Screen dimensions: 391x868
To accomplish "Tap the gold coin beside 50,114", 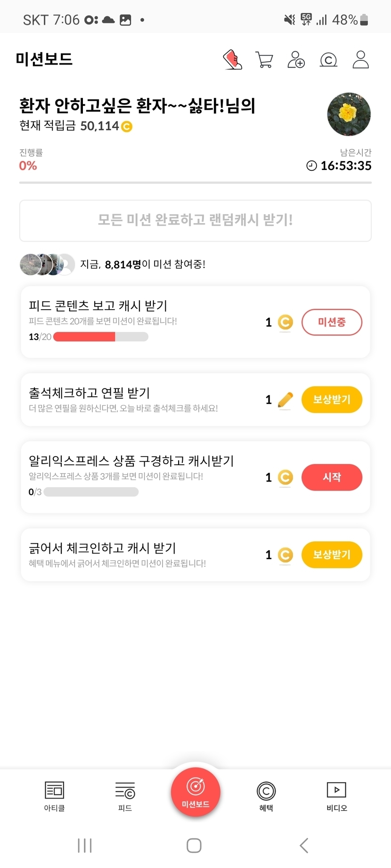I will (x=127, y=127).
